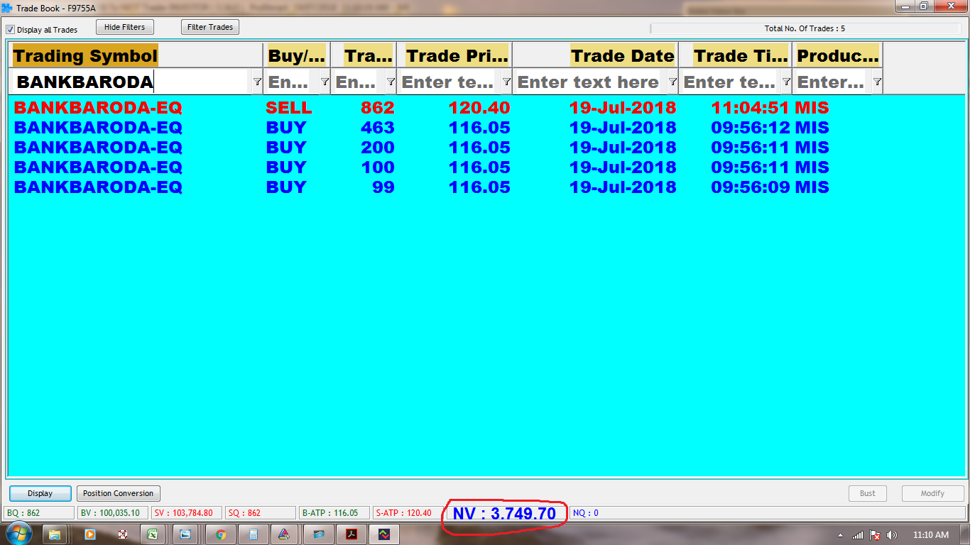
Task: Click the B-ATP : 116.05 status field
Action: (x=334, y=513)
